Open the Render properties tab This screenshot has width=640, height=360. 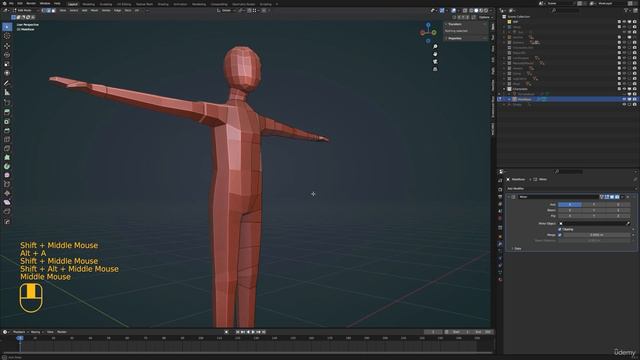pos(500,189)
